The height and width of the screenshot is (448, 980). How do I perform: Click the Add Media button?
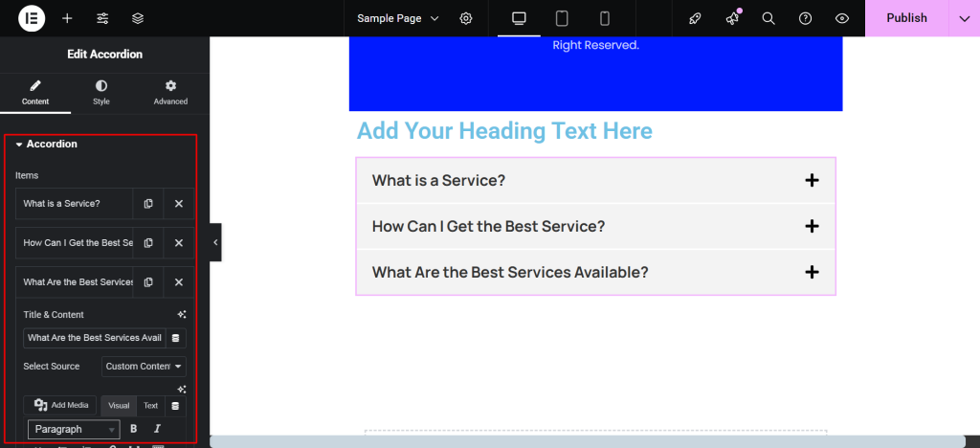click(63, 406)
